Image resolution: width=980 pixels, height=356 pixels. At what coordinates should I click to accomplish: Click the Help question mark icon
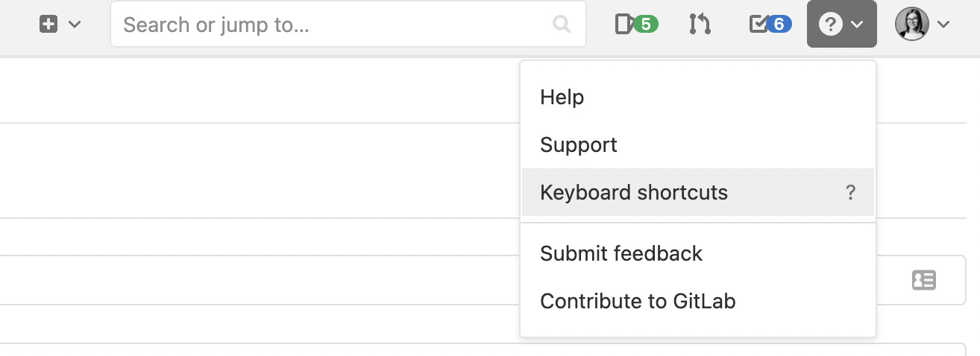(830, 25)
